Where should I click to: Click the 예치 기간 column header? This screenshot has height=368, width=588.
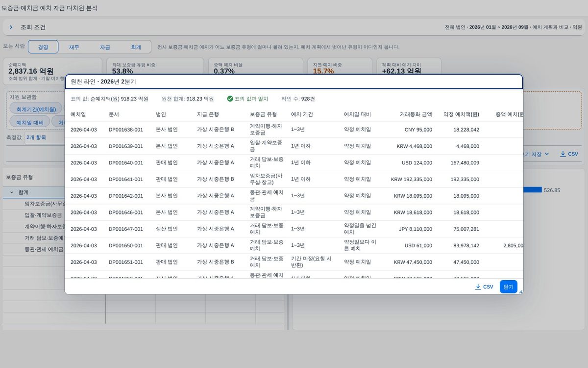(x=302, y=114)
